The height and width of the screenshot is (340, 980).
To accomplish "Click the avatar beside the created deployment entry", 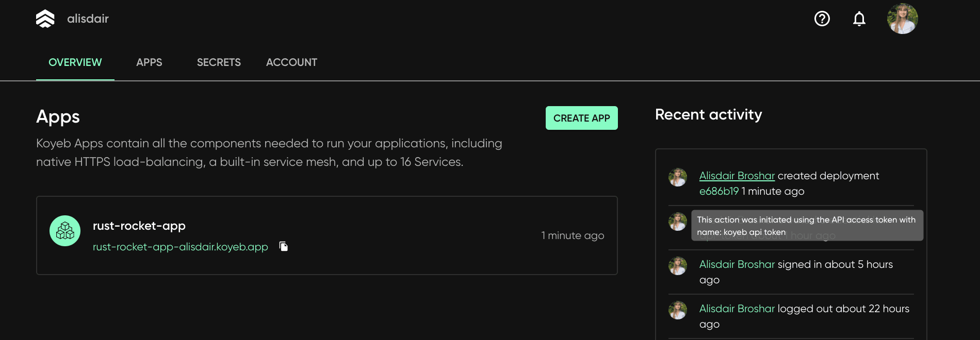I will tap(678, 177).
